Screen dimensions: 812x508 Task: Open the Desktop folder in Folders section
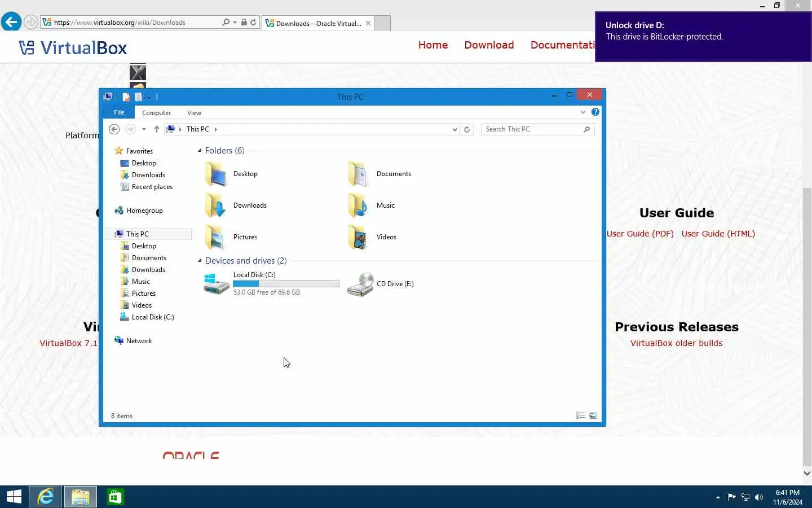coord(231,174)
